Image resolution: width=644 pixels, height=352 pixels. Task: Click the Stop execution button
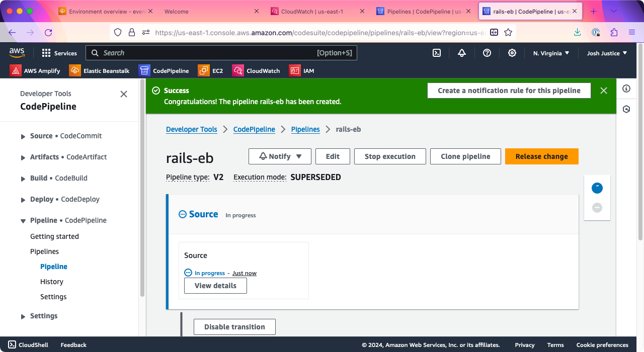click(390, 156)
